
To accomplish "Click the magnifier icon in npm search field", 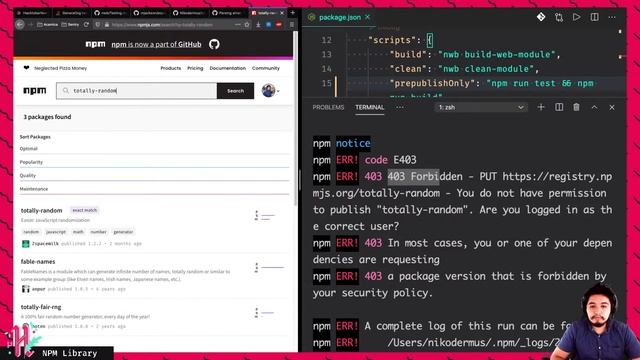I will pyautogui.click(x=66, y=91).
